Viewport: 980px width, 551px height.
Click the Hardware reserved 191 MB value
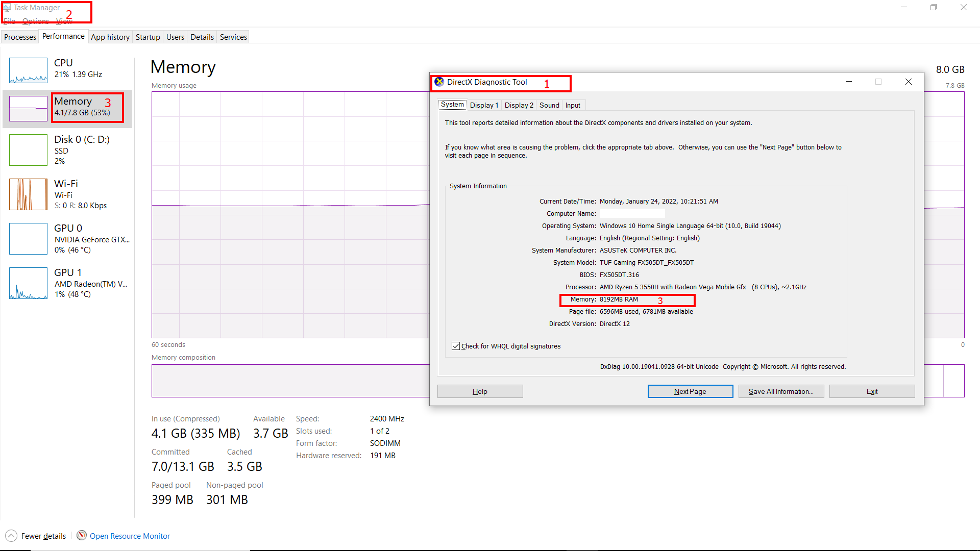[x=383, y=456]
